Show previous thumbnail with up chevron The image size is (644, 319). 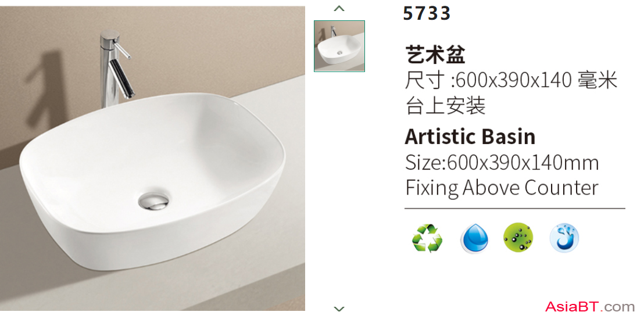(x=339, y=8)
